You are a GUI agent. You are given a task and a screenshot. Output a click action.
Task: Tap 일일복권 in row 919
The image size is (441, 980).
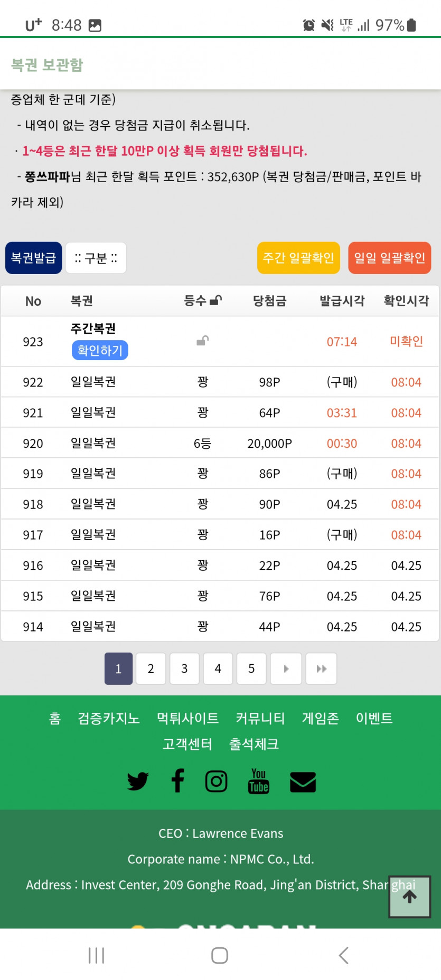tap(93, 474)
